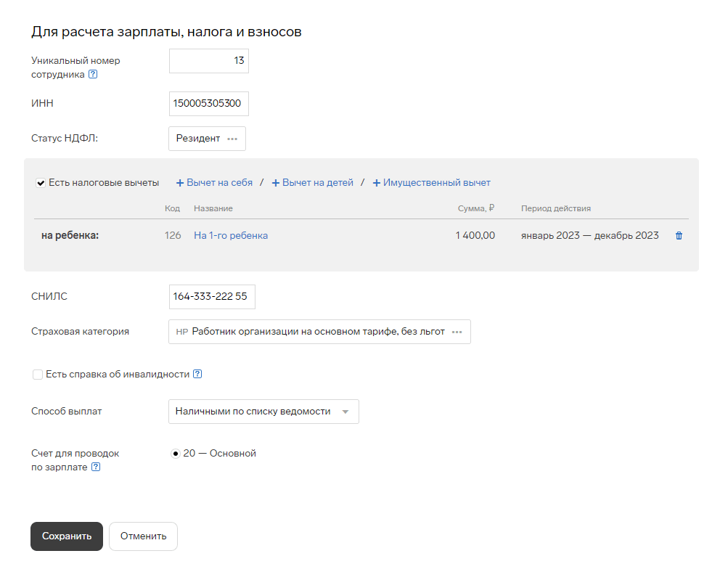Click the Отменить button
This screenshot has height=572, width=728.
click(144, 536)
